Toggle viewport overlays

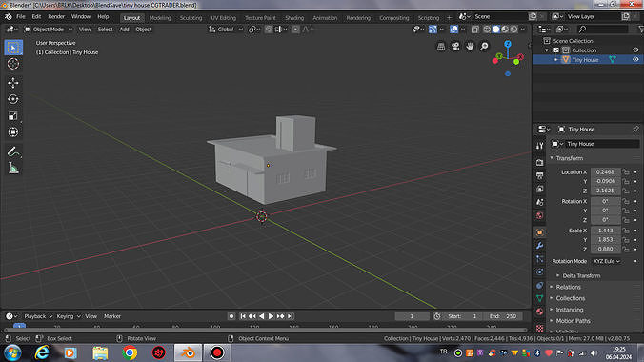(x=453, y=30)
